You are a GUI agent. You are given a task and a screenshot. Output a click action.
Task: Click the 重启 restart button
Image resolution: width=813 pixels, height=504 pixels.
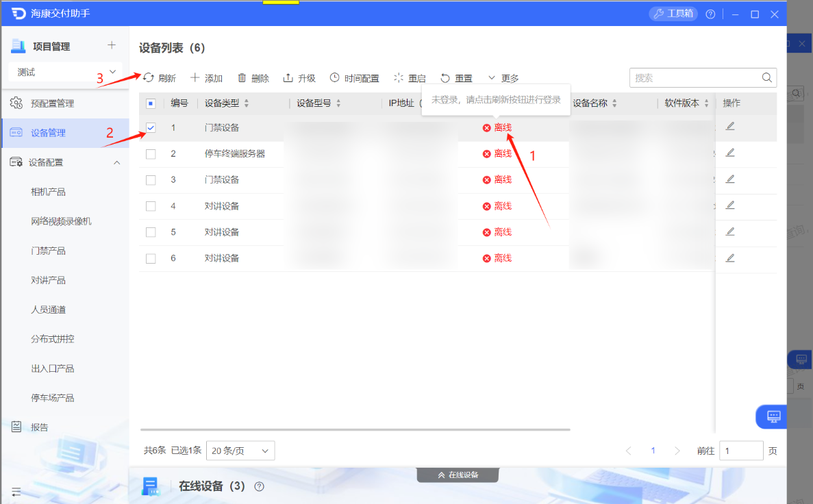(410, 78)
